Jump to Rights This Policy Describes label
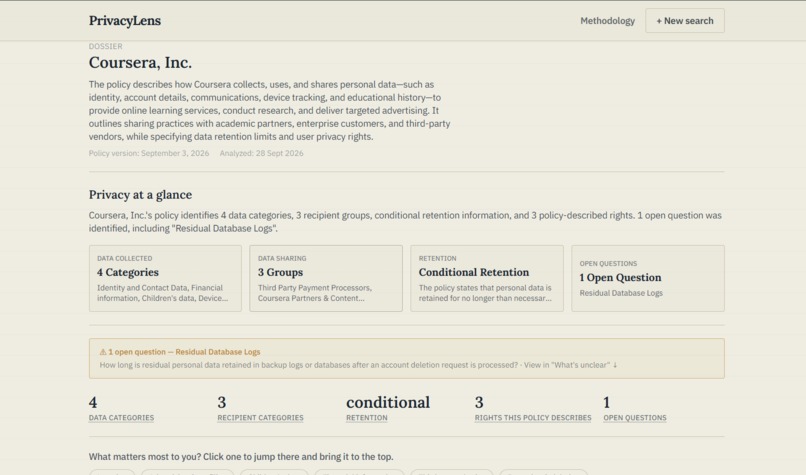This screenshot has width=806, height=475. point(533,418)
